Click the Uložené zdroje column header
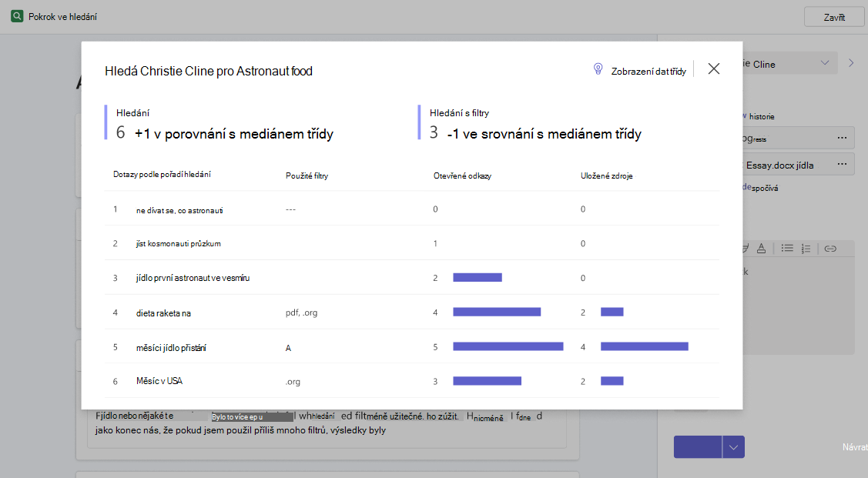 coord(607,176)
